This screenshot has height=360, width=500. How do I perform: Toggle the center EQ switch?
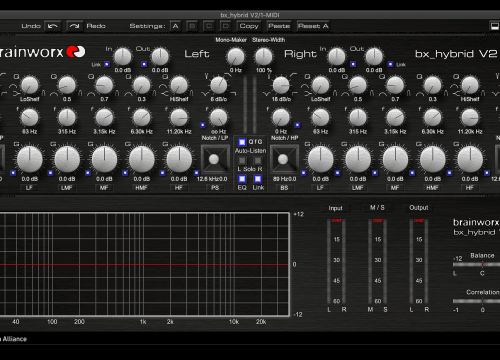(242, 179)
